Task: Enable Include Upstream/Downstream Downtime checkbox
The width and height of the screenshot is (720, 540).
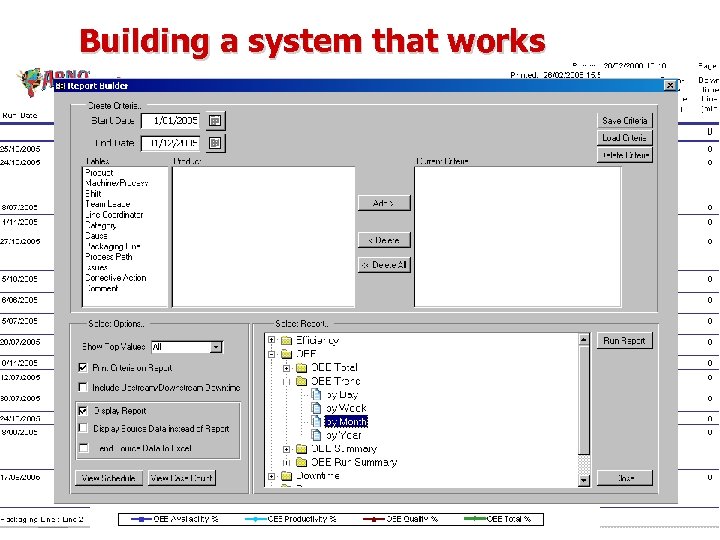Action: click(x=83, y=387)
